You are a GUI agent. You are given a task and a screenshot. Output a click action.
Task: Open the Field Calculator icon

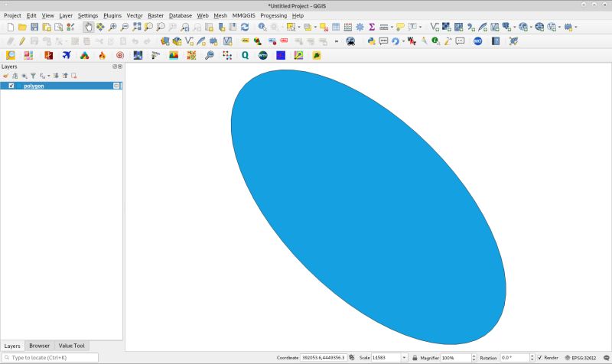click(x=348, y=27)
